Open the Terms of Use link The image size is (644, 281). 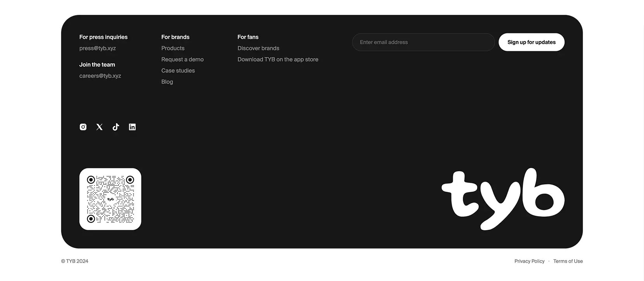pyautogui.click(x=568, y=261)
